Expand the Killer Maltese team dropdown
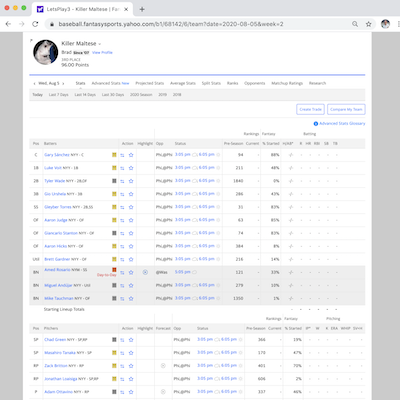Viewport: 400px width, 400px height. pos(100,44)
